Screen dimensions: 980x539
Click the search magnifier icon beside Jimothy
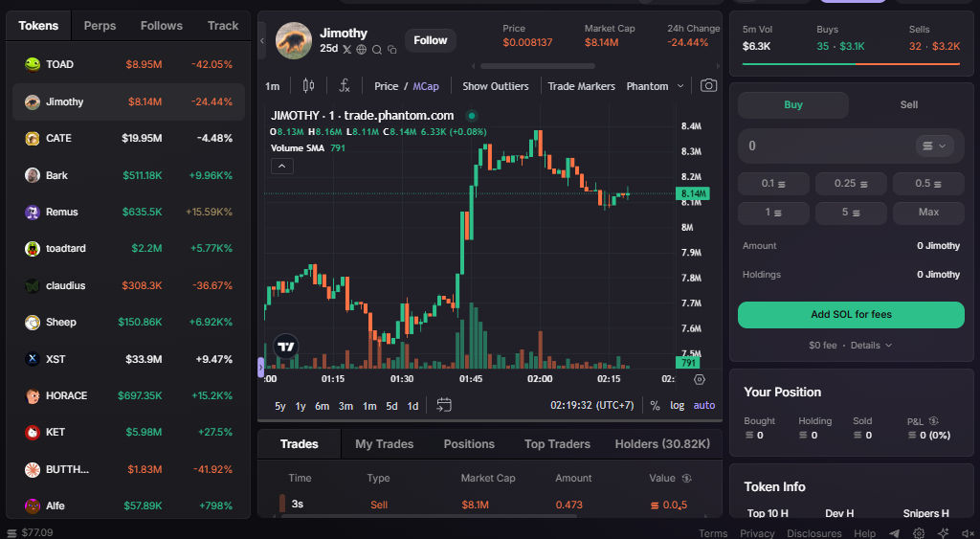point(377,50)
